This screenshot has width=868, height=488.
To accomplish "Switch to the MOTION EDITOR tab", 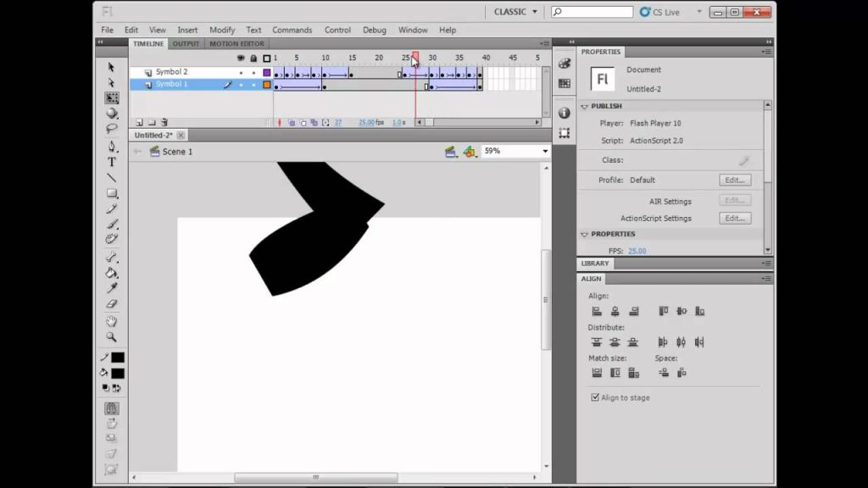I will (236, 44).
